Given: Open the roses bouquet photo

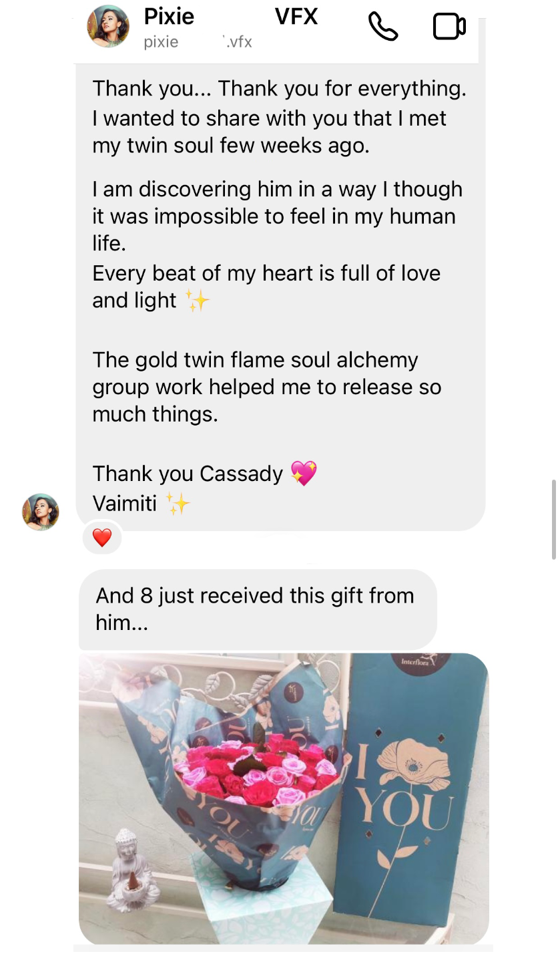Looking at the screenshot, I should coord(284,798).
